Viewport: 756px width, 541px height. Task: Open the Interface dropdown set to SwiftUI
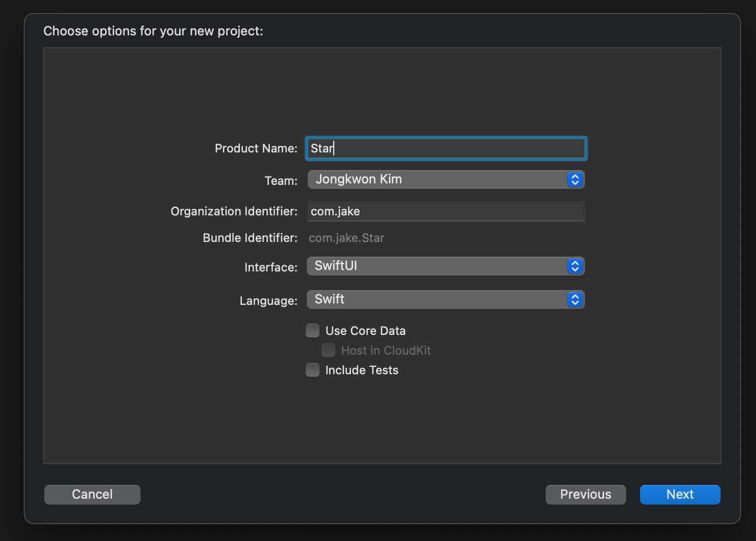click(x=446, y=267)
